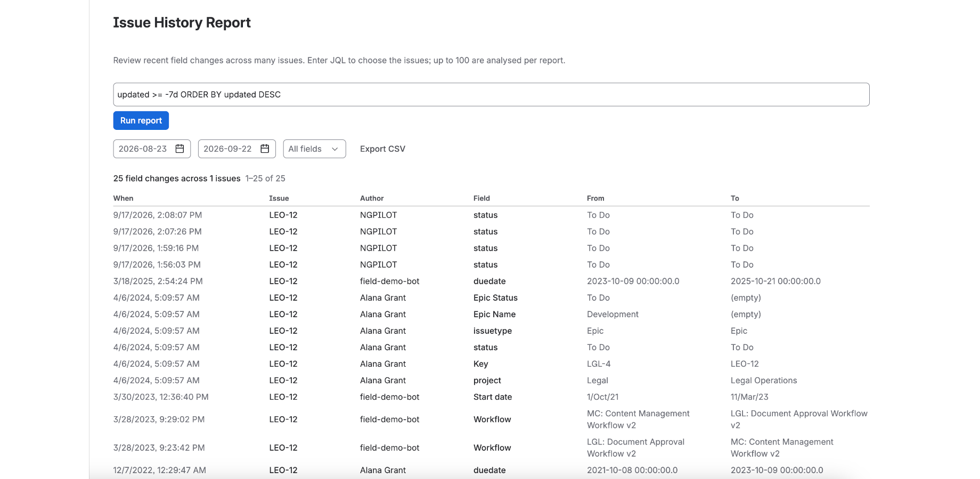
Task: Open LEO-12 in the 3/18/2025 duedate row
Action: [x=283, y=281]
